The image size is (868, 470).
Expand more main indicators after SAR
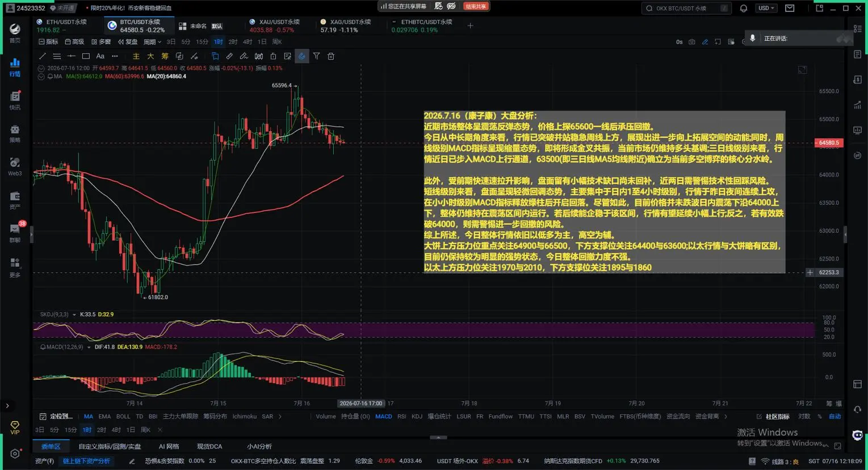click(280, 417)
